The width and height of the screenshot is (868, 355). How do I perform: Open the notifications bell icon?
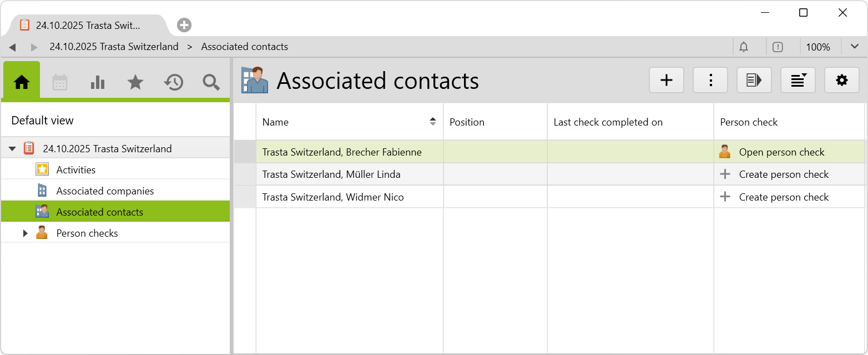click(x=744, y=47)
